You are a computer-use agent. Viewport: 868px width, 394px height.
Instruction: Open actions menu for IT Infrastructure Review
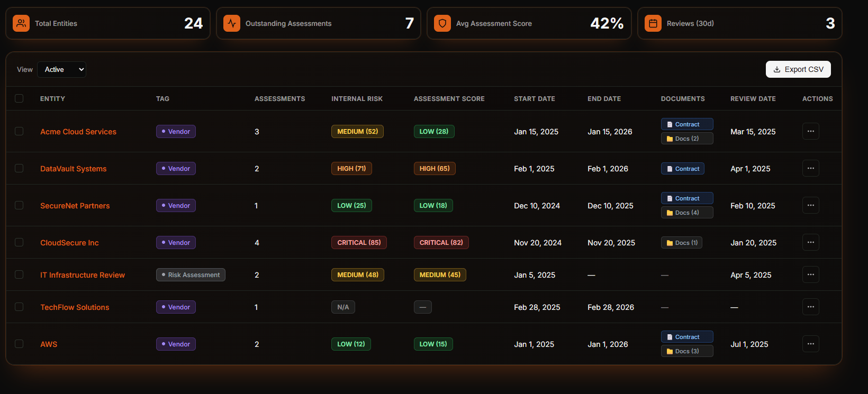pos(811,274)
